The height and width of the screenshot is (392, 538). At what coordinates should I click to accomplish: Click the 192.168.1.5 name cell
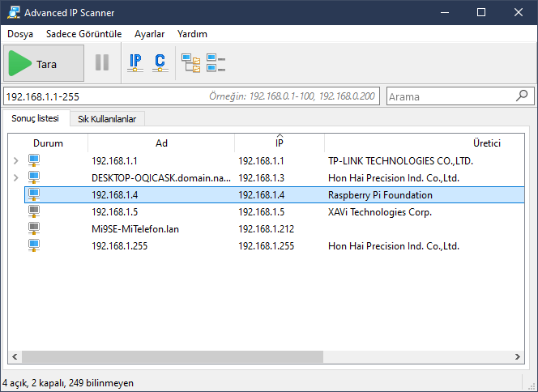[x=114, y=212]
